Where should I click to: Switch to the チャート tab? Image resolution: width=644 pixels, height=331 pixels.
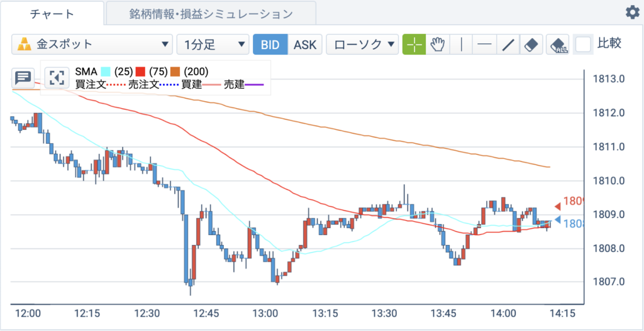[x=52, y=14]
